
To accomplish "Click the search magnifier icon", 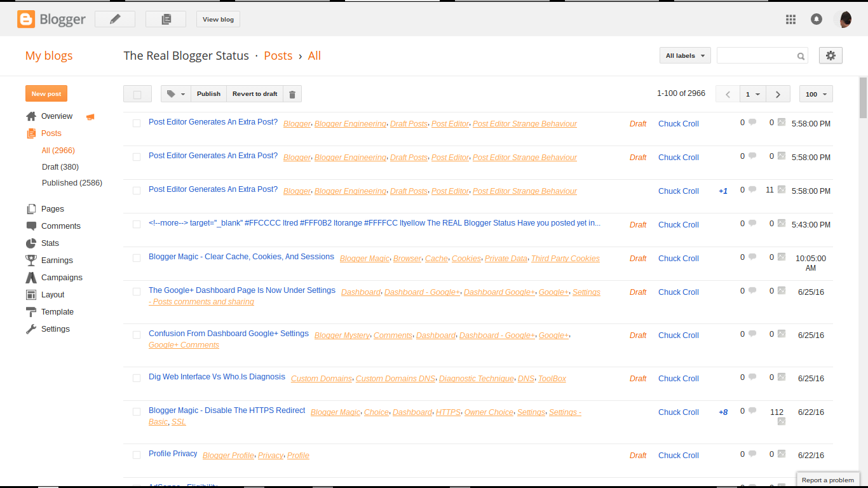I will pos(801,56).
